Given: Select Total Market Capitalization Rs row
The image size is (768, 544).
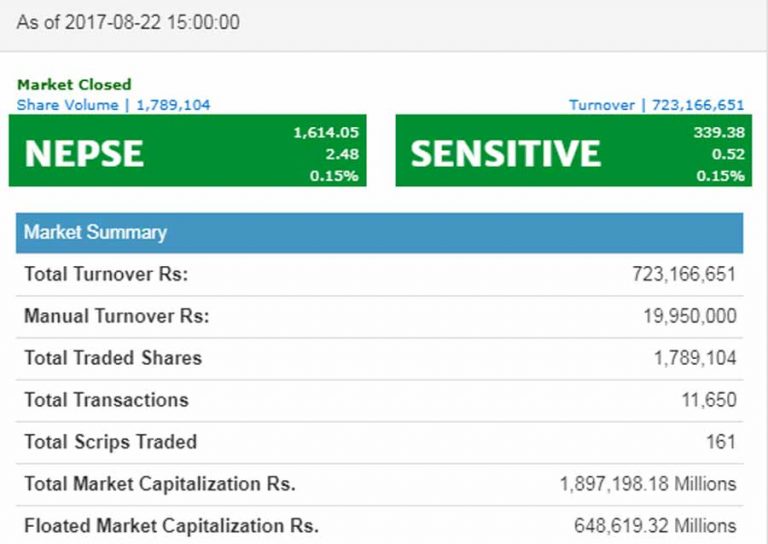Looking at the screenshot, I should (x=380, y=484).
